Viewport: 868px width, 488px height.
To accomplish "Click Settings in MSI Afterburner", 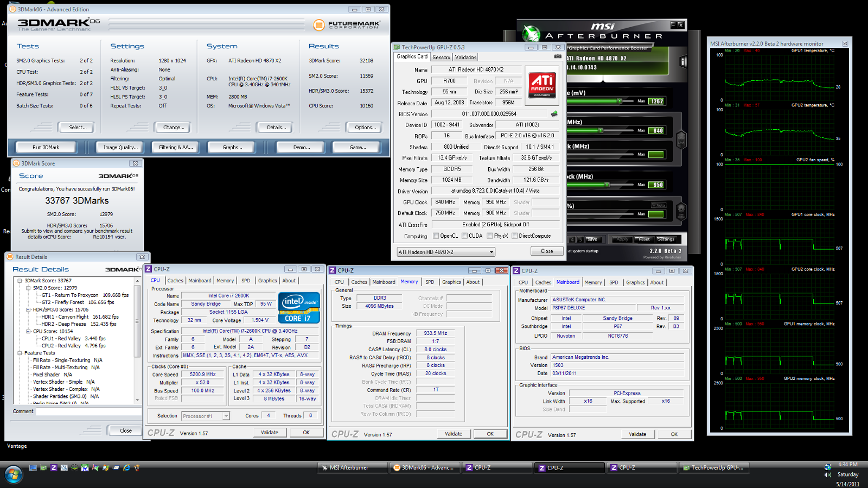I will pyautogui.click(x=666, y=239).
